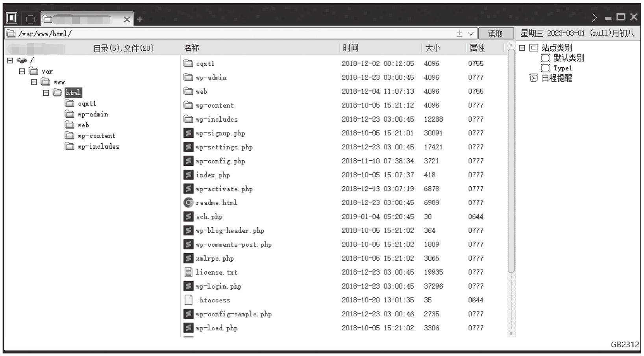Collapse the root / tree node
Image resolution: width=644 pixels, height=356 pixels.
click(10, 60)
